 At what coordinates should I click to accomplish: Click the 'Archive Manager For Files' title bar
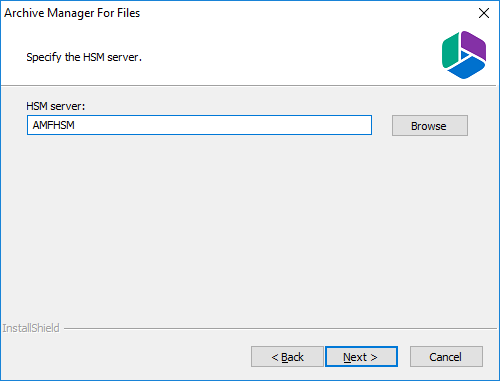pyautogui.click(x=72, y=13)
